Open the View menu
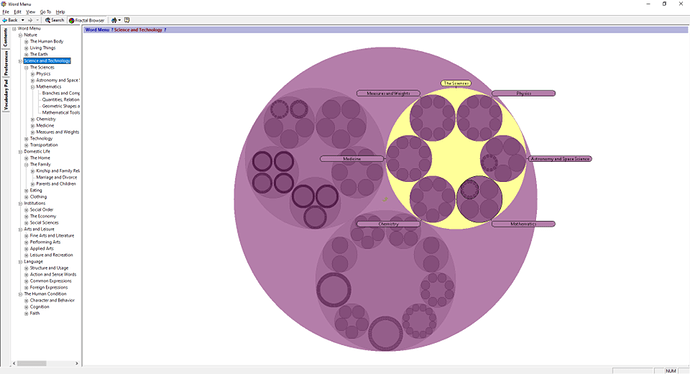Screen dimensions: 690x374 [x=31, y=12]
